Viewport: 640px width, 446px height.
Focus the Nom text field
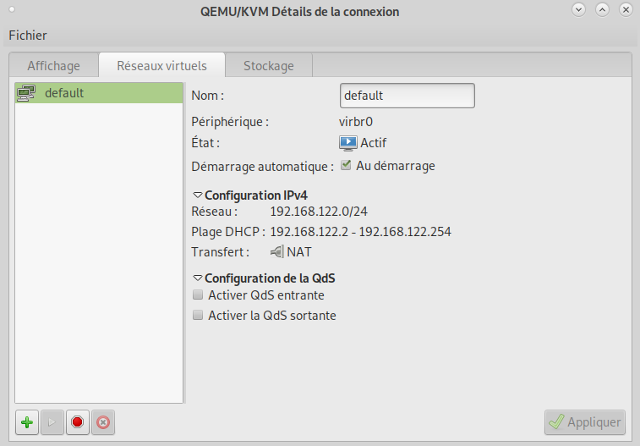(407, 95)
